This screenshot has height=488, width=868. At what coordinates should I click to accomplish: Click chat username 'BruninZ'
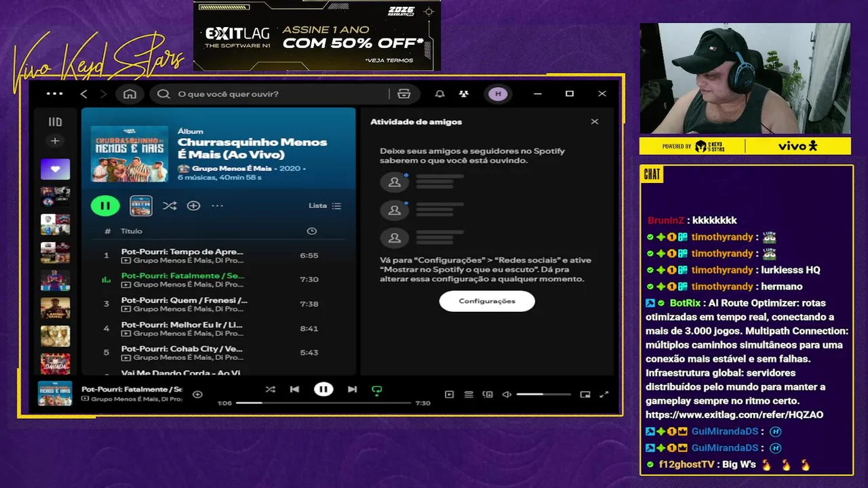click(666, 220)
